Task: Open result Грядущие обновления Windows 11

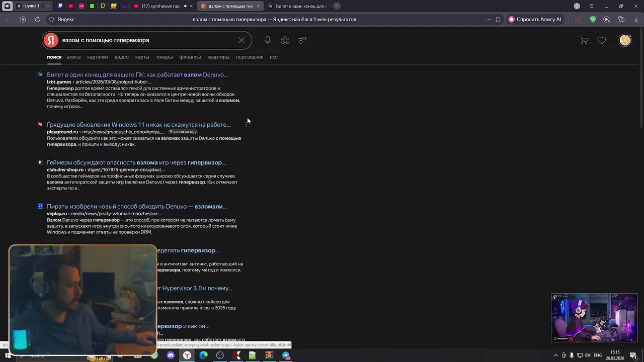Action: point(139,124)
